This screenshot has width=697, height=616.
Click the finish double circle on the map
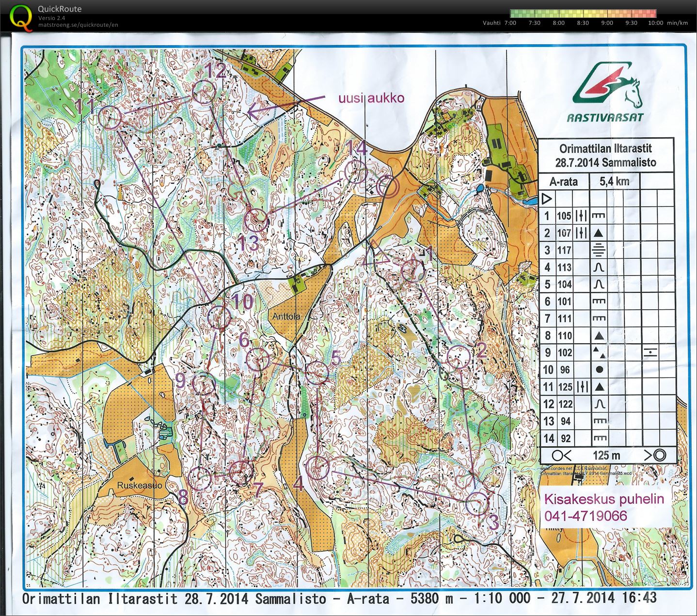click(x=388, y=187)
